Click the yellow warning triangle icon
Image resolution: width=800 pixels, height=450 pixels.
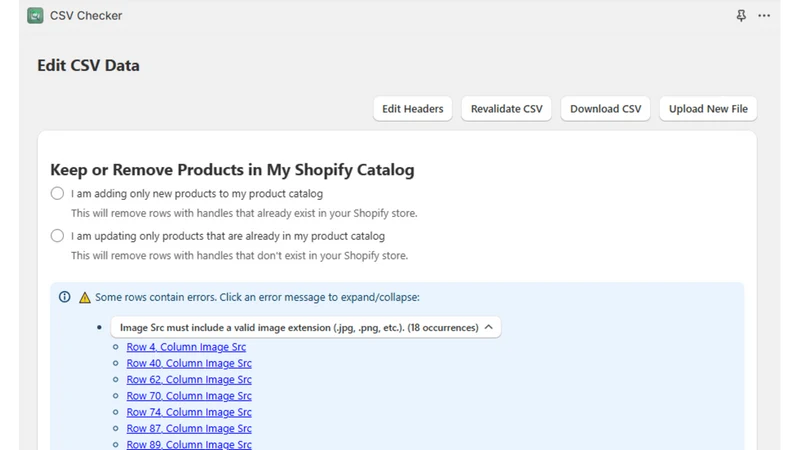85,297
